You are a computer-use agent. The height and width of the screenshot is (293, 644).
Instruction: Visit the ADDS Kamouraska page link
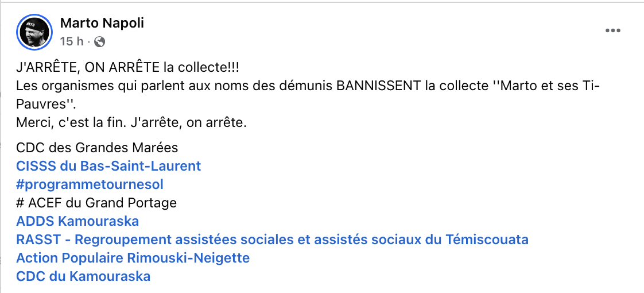(77, 221)
